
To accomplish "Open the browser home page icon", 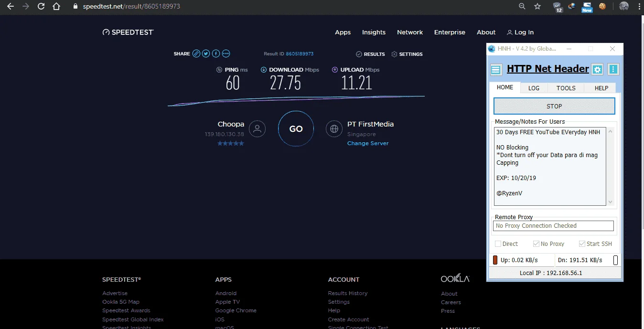I will (56, 7).
